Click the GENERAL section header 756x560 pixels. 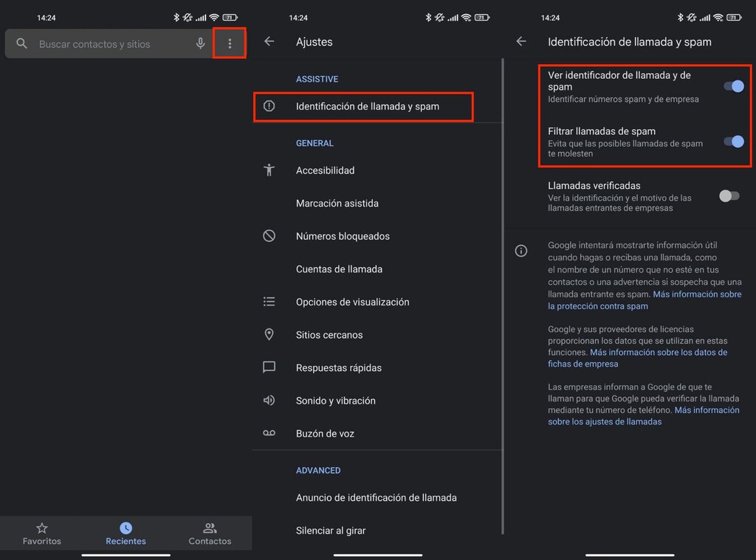315,143
